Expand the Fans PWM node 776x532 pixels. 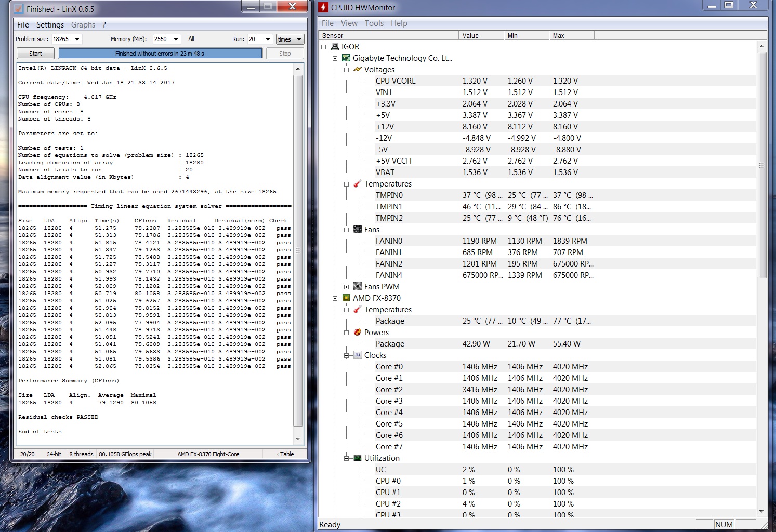347,287
